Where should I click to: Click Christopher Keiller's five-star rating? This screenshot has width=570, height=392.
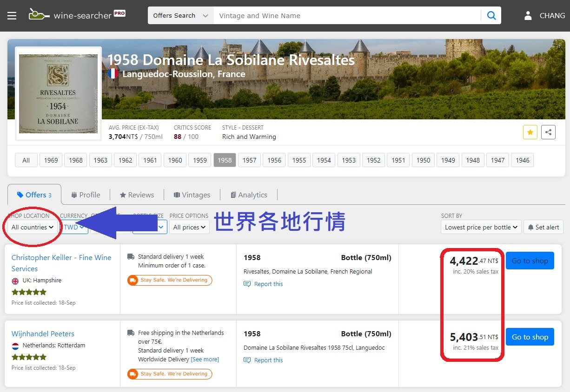[x=29, y=292]
